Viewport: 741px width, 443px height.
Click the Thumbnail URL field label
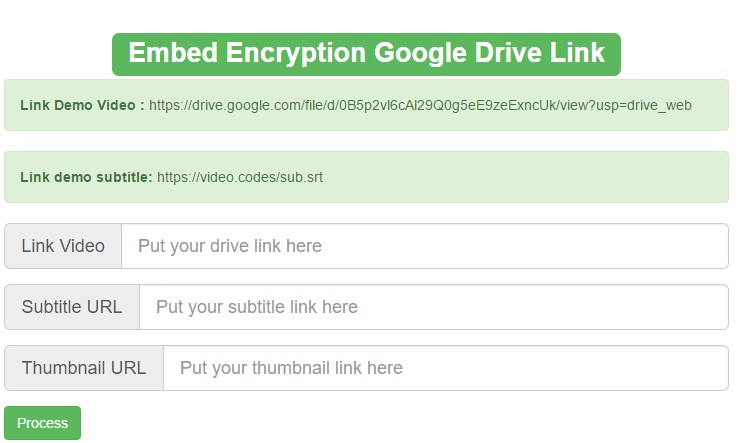coord(84,368)
